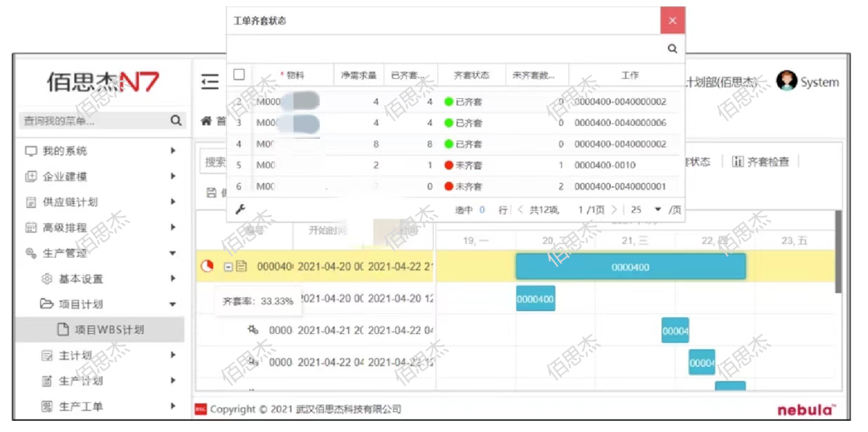Click the folder icon beside 项目计划

47,304
